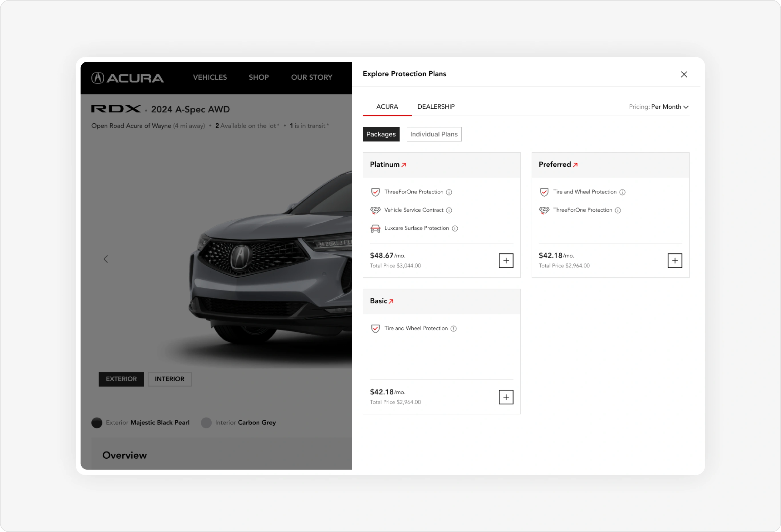
Task: Close the Explore Protection Plans panel
Action: [x=684, y=74]
